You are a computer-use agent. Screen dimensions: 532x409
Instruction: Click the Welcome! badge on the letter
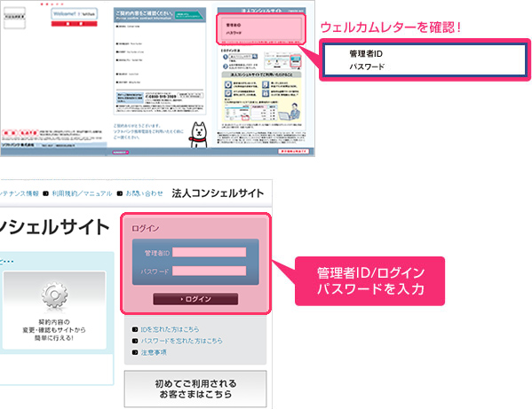click(75, 14)
